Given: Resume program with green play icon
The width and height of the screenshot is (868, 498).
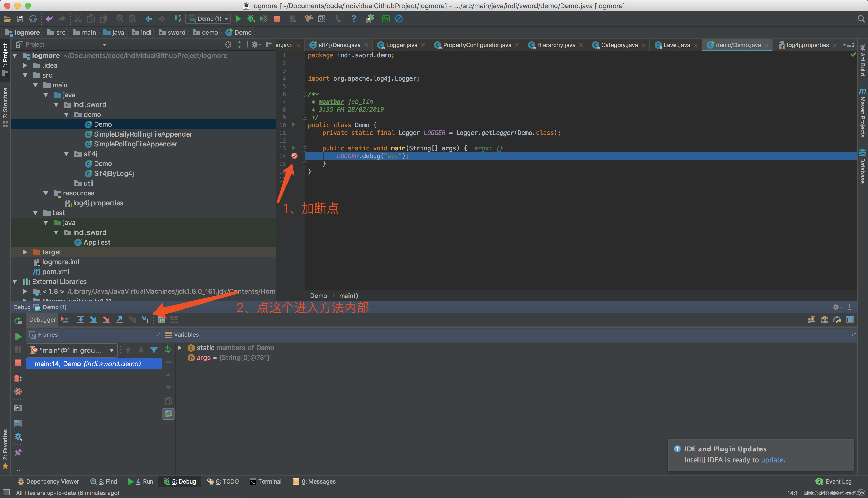Looking at the screenshot, I should click(x=18, y=337).
